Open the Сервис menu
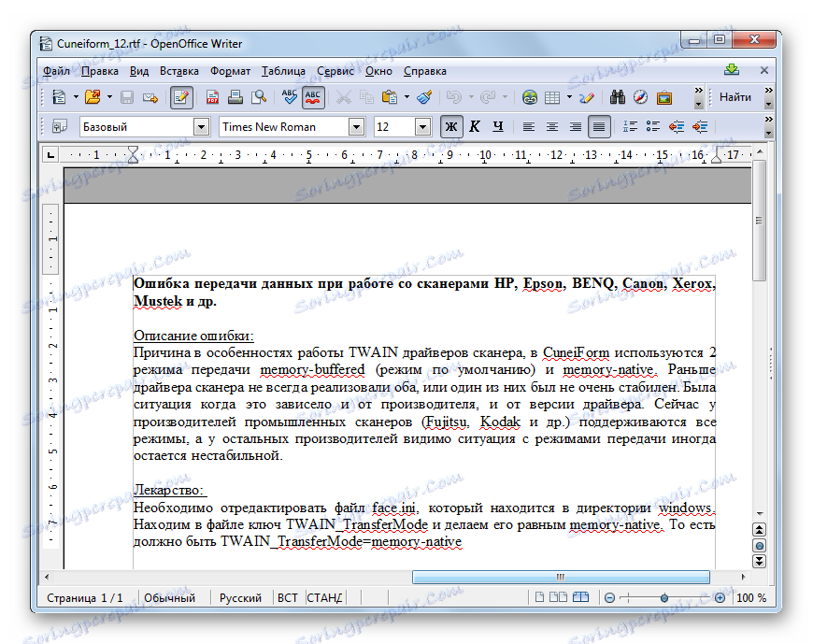 pyautogui.click(x=335, y=71)
